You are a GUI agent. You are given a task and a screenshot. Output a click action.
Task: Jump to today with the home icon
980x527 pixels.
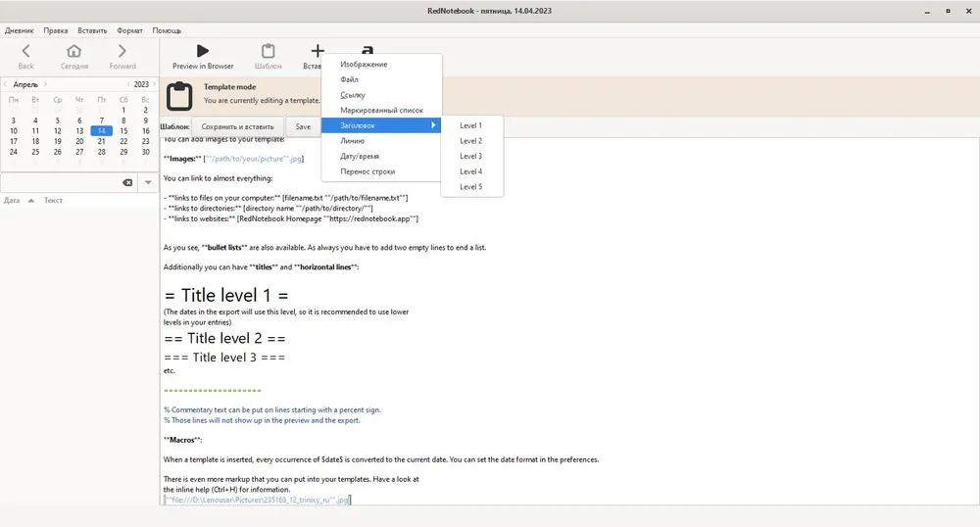point(73,51)
